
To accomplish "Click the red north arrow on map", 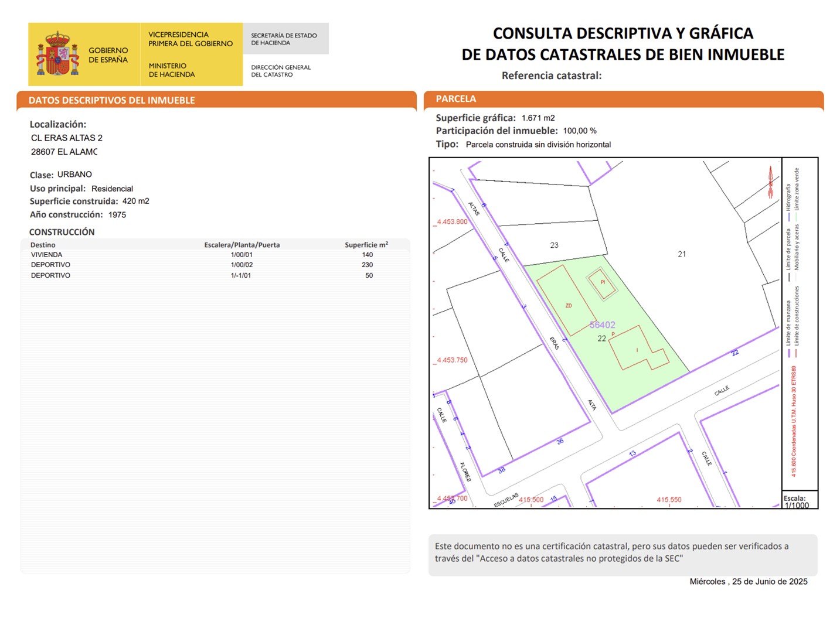I will click(770, 182).
